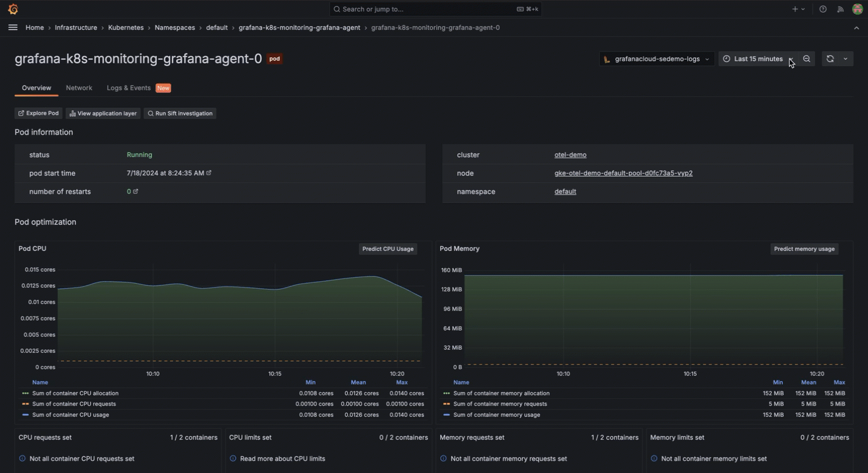Click the Search or jump to field

[x=435, y=9]
